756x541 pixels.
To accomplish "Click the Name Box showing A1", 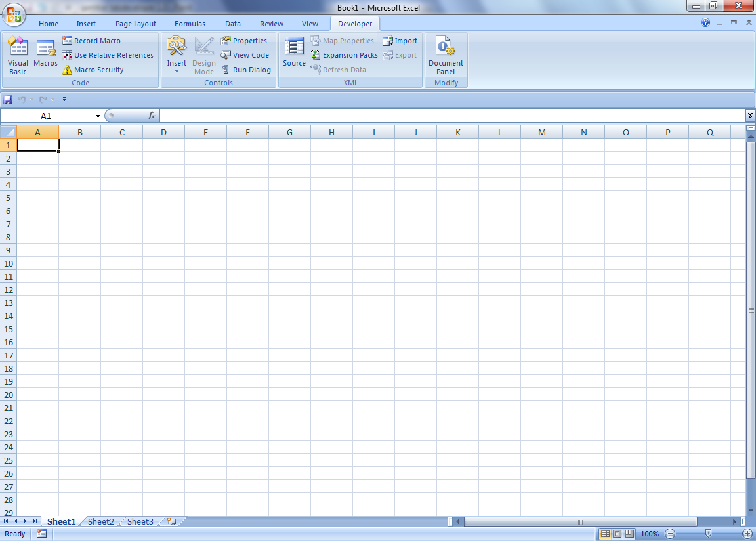I will point(47,116).
